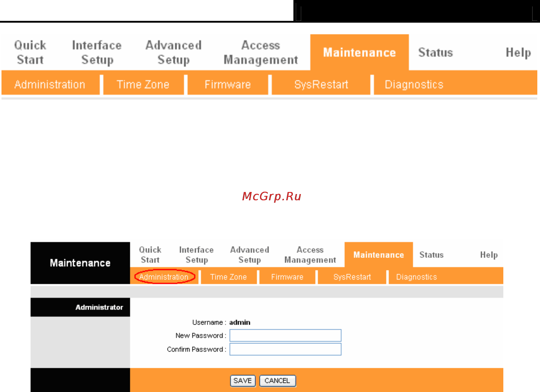Open Advanced Setup in the upper navigation bar

[x=174, y=52]
